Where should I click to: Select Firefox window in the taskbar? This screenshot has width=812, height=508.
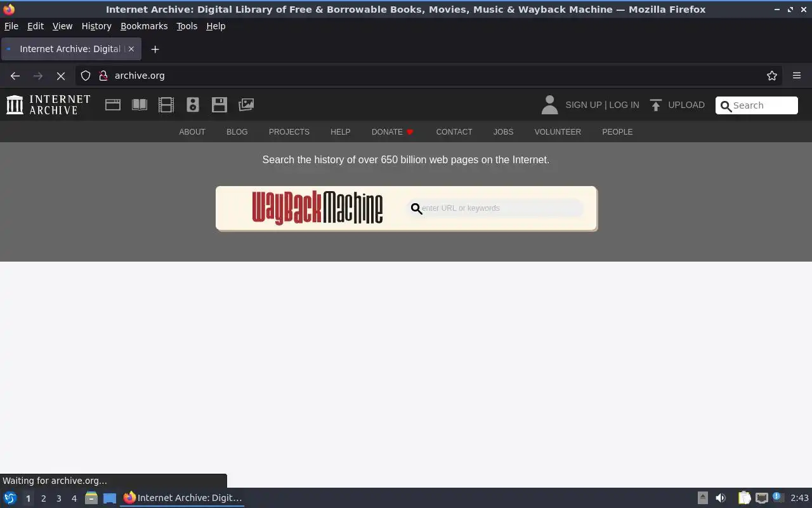(x=183, y=498)
